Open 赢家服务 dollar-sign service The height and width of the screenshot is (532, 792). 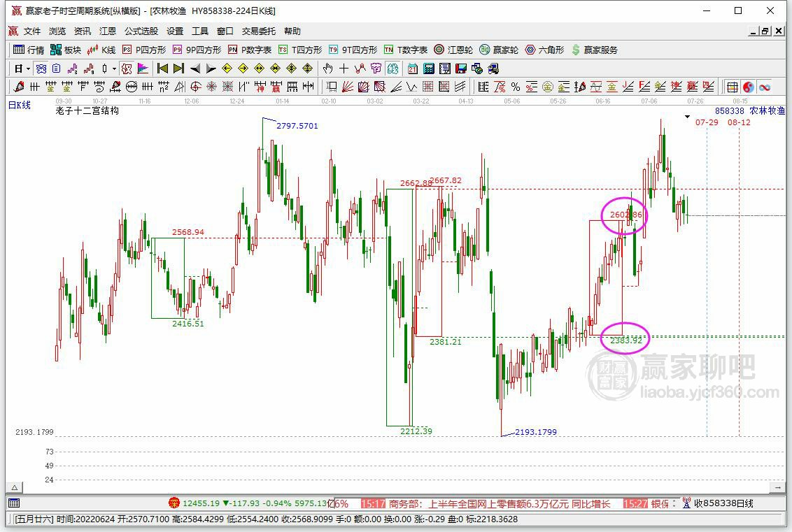595,50
